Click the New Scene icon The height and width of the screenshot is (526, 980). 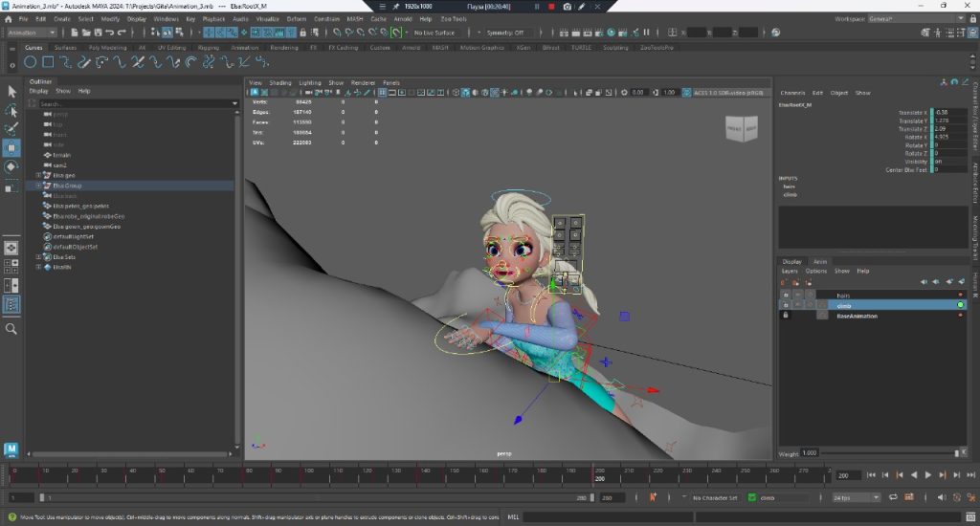coord(75,33)
